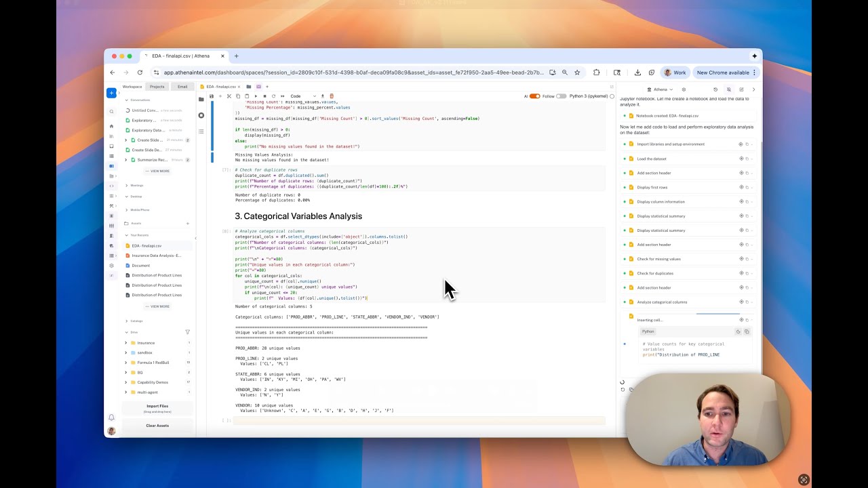Switch to the Projects tab
The image size is (868, 488).
point(157,87)
